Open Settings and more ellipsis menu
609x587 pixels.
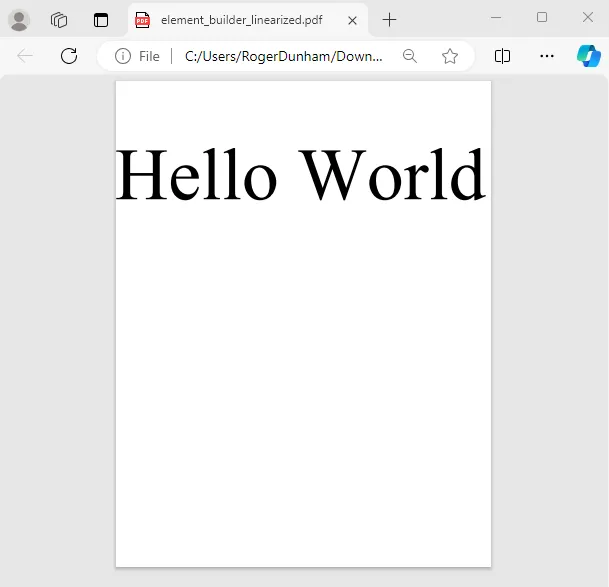[547, 56]
